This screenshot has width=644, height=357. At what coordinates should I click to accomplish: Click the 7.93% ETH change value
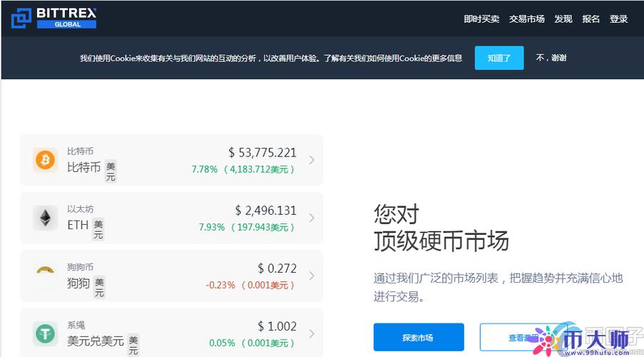tap(212, 228)
